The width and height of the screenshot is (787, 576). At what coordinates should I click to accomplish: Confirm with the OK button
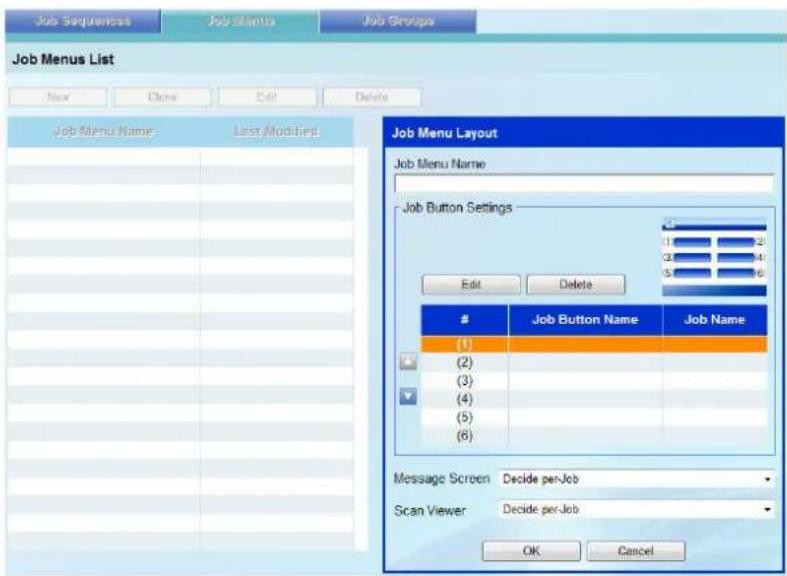532,551
